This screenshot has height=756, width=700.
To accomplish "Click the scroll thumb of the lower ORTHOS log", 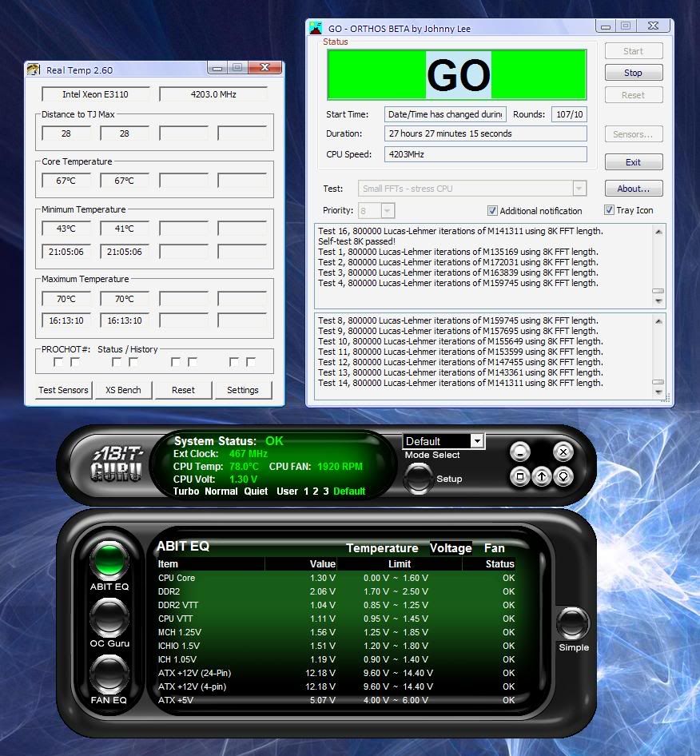I will tap(658, 382).
